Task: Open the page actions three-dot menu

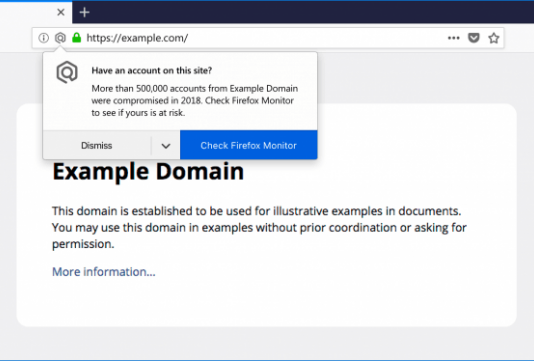Action: (x=453, y=38)
